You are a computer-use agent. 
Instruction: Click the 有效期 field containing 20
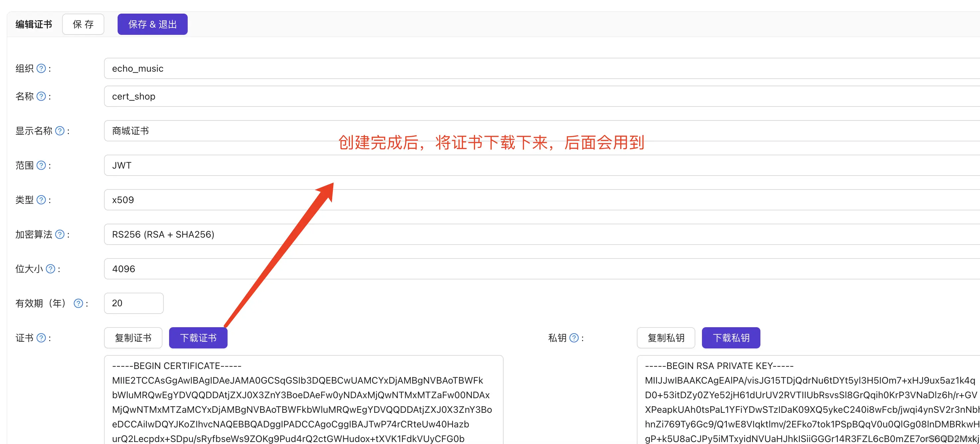tap(134, 303)
